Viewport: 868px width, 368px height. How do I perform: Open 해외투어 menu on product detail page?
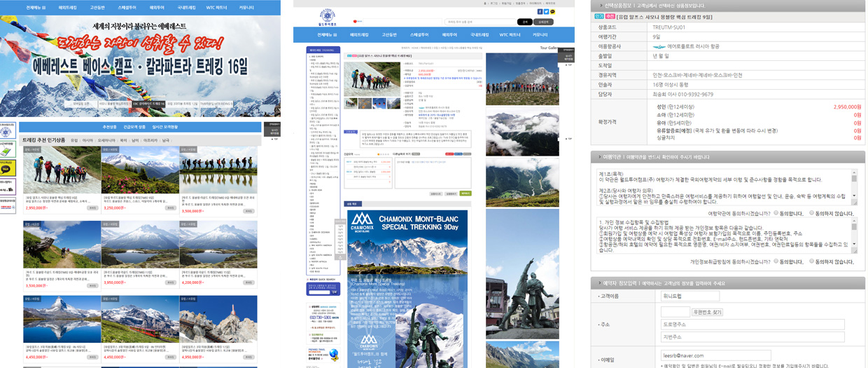[449, 34]
